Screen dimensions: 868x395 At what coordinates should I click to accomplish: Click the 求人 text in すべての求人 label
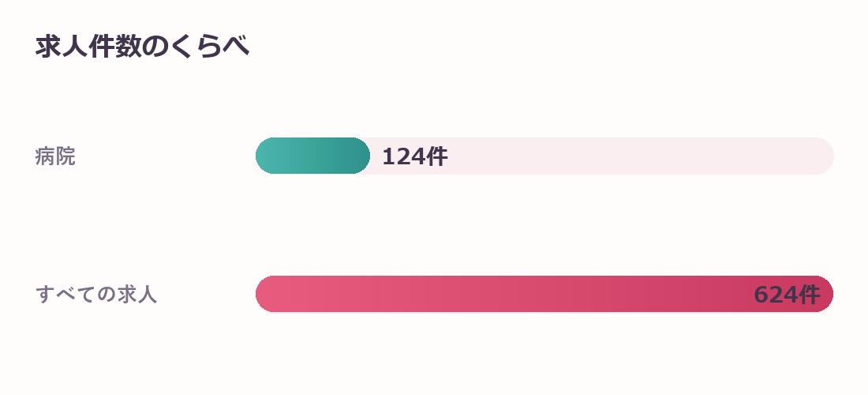tap(137, 294)
